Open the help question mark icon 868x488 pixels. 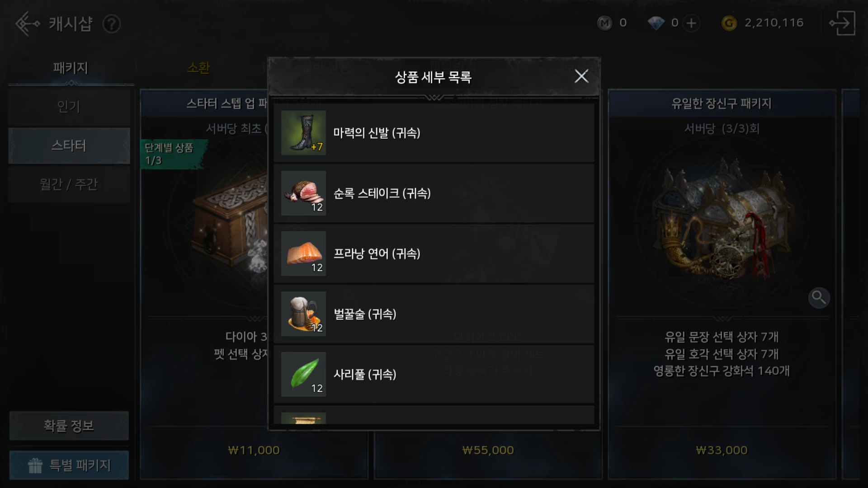111,24
